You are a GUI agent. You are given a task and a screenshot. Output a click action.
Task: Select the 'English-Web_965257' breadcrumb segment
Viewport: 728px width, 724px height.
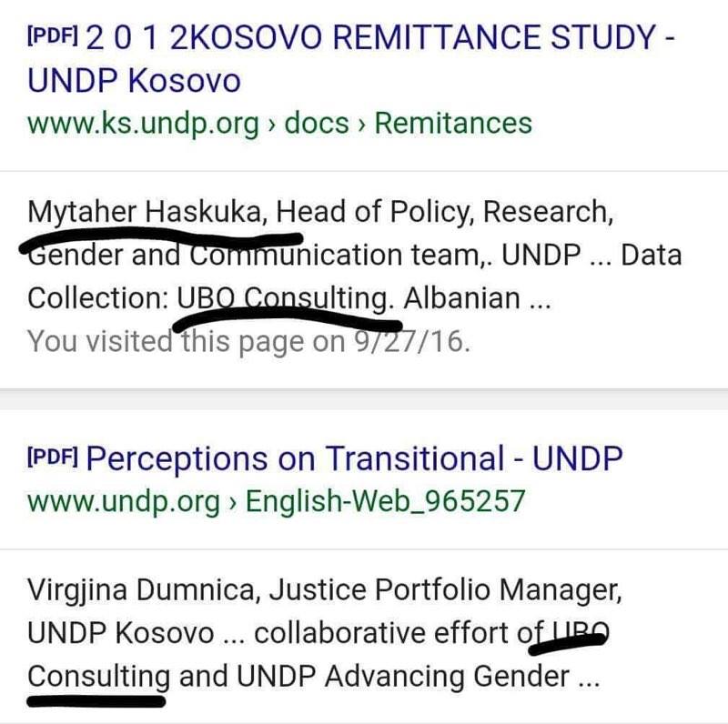[386, 501]
